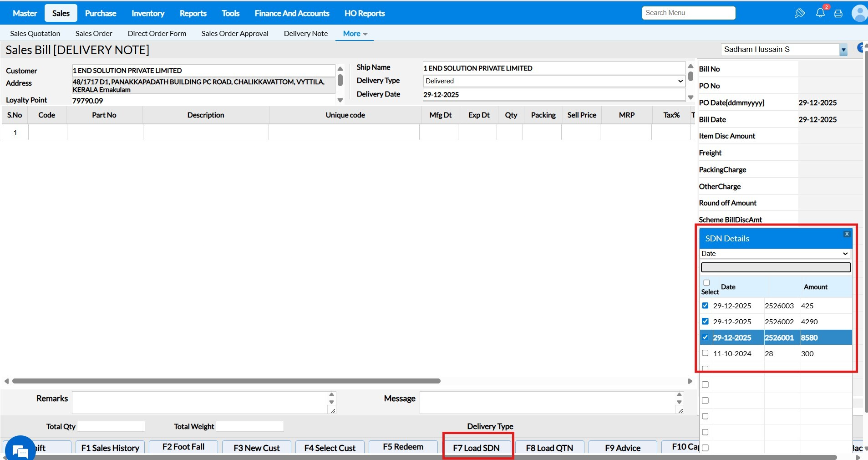Uncheck SDN row 2526002 checkbox

[705, 322]
